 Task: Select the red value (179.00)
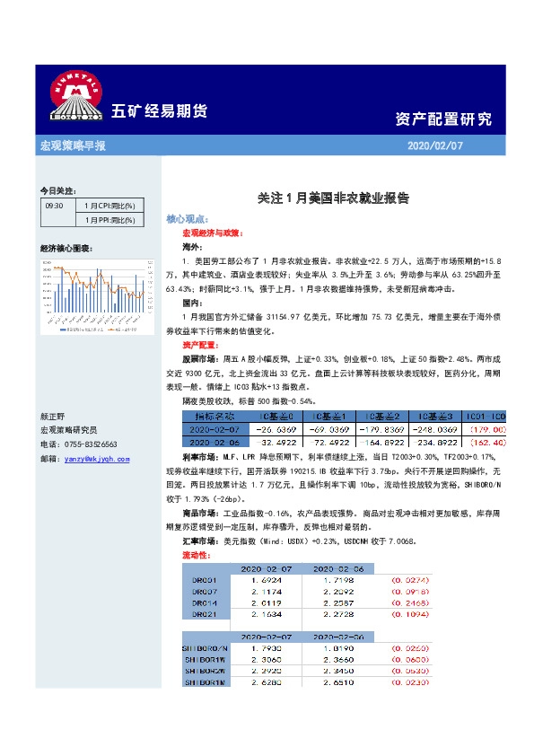pos(487,429)
